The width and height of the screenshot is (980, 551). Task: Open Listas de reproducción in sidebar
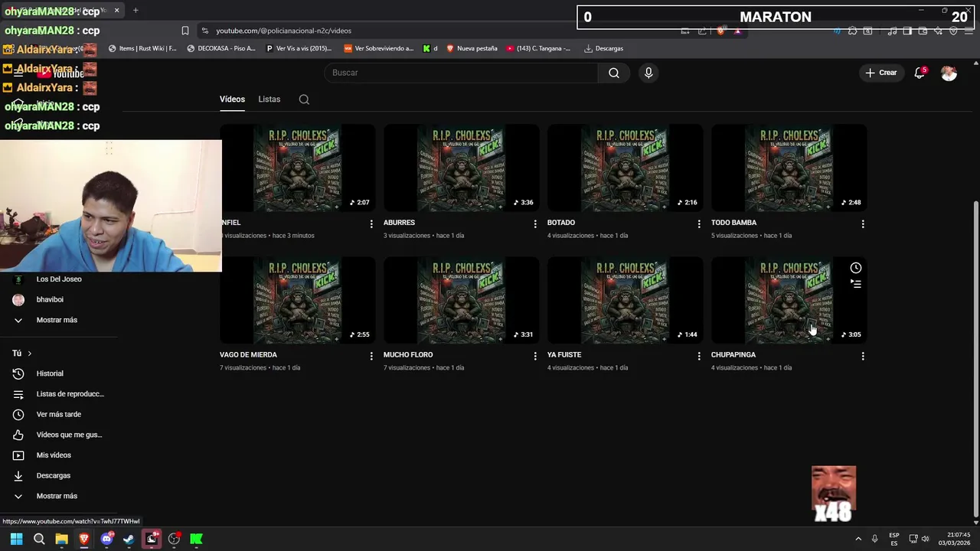[70, 394]
